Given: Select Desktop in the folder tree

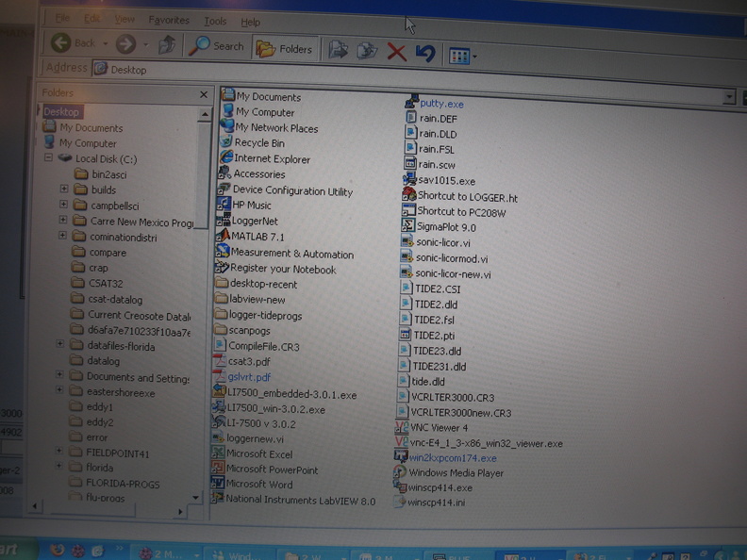Looking at the screenshot, I should coord(61,112).
